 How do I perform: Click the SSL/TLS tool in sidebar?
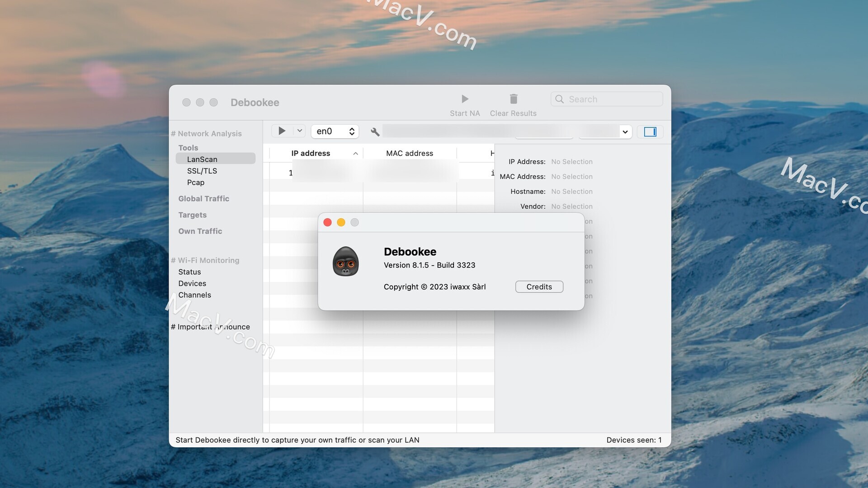[x=202, y=170]
